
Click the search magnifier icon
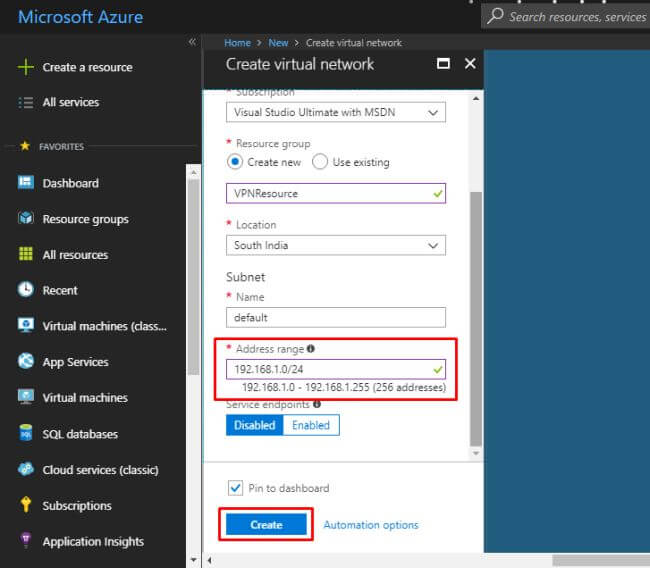coord(495,17)
